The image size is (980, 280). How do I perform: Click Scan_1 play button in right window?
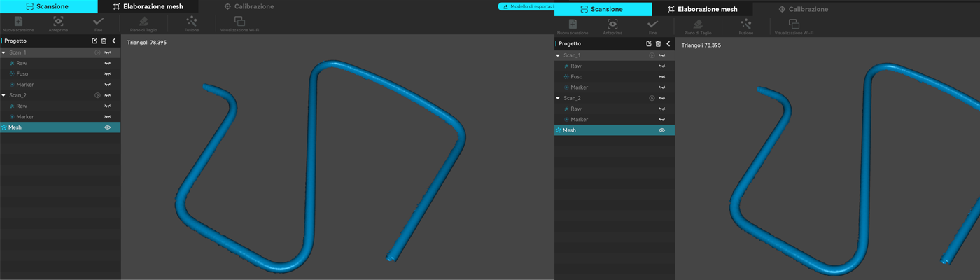pyautogui.click(x=652, y=55)
